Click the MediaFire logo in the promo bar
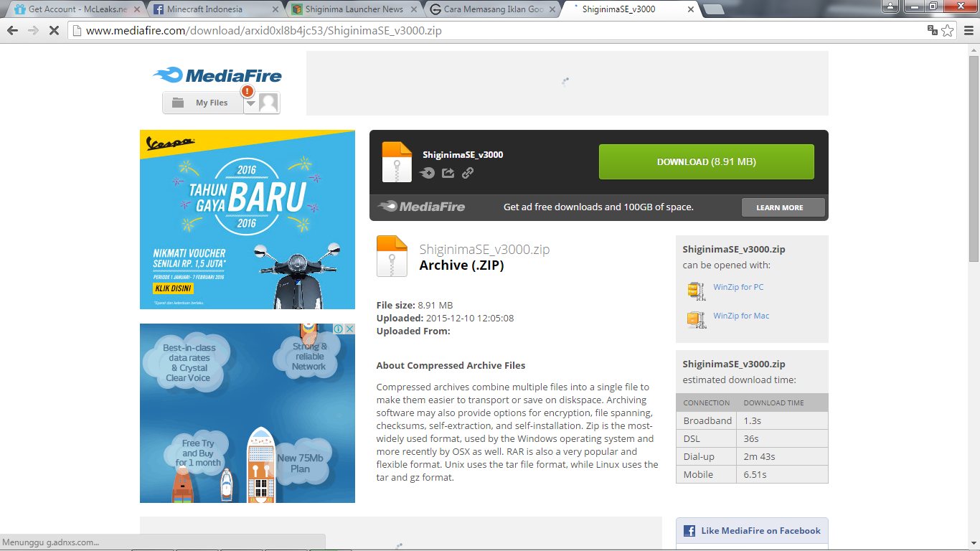980x551 pixels. (422, 207)
